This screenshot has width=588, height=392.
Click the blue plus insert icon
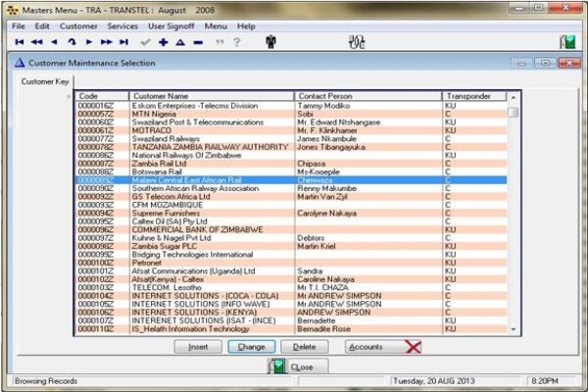(x=163, y=42)
